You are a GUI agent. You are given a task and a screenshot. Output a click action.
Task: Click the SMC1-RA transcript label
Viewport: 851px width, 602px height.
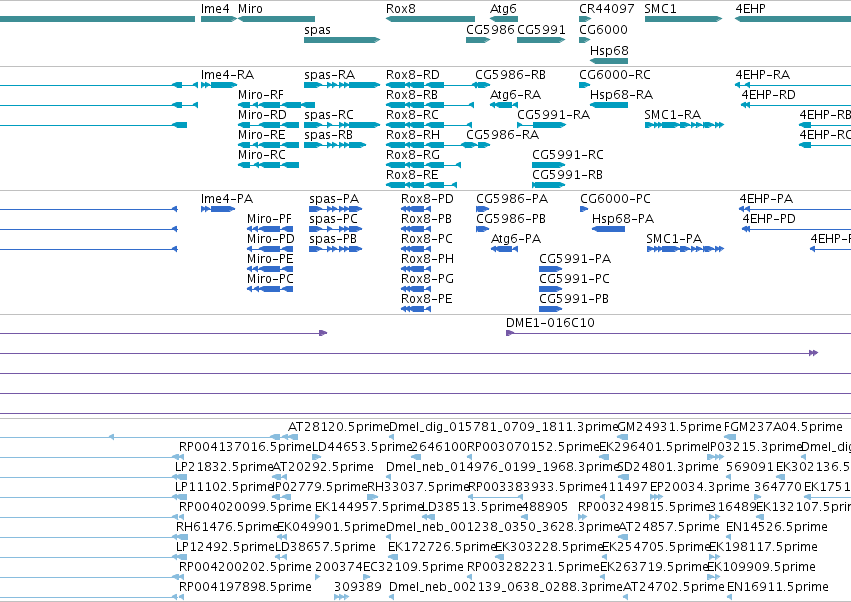point(672,115)
